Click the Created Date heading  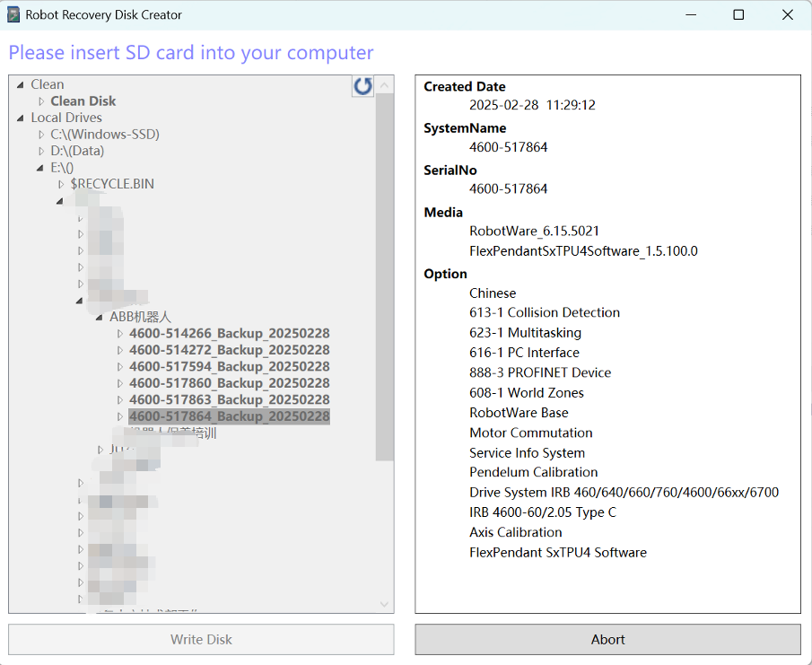coord(465,86)
